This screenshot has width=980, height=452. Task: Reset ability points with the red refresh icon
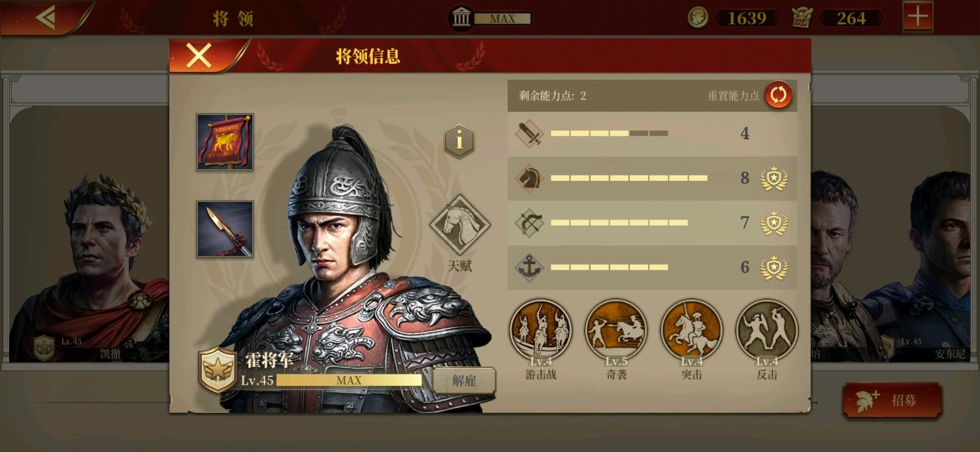(779, 95)
